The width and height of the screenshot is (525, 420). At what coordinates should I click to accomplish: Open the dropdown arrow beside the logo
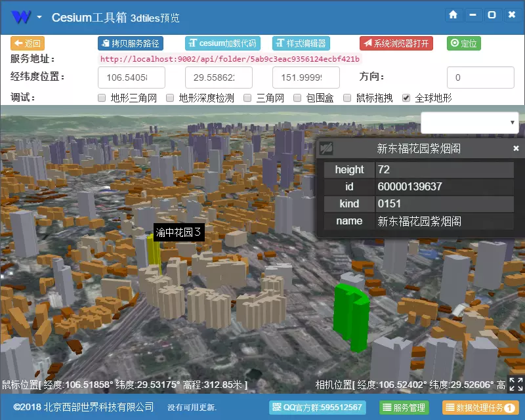tap(39, 17)
